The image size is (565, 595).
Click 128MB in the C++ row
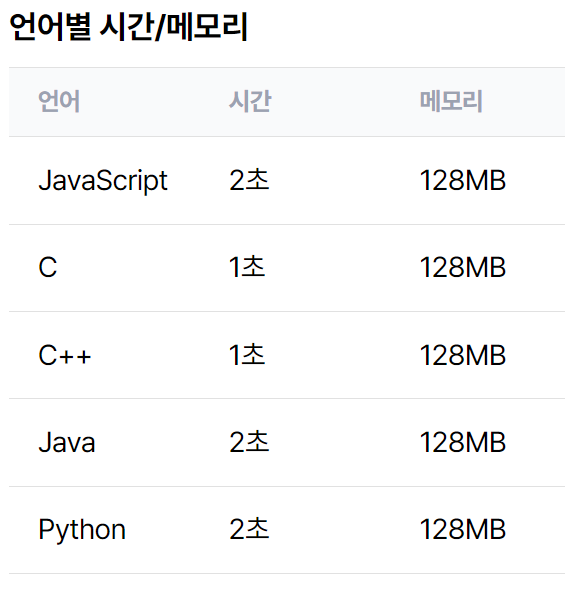point(463,355)
